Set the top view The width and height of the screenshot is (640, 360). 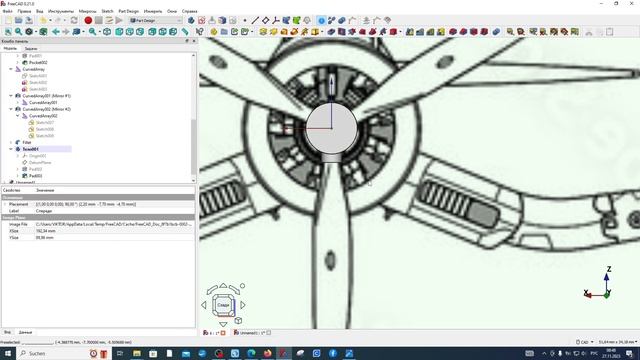(x=129, y=32)
